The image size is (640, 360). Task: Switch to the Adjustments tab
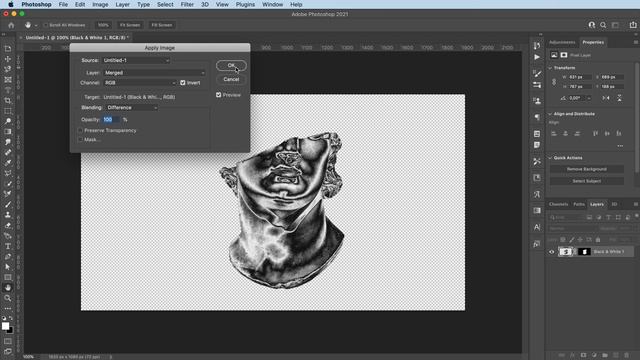(x=562, y=42)
